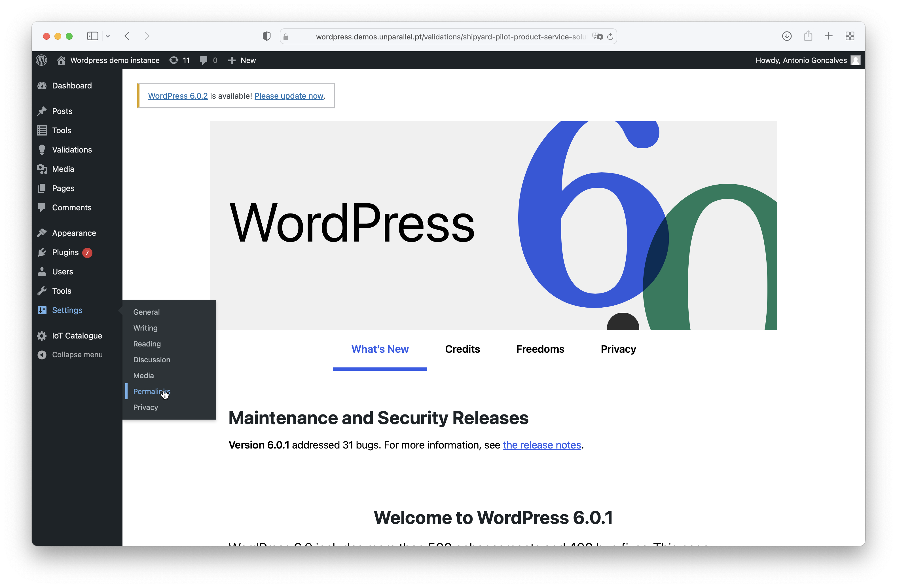The width and height of the screenshot is (897, 588).
Task: Toggle Safari sidebar button
Action: click(x=93, y=36)
